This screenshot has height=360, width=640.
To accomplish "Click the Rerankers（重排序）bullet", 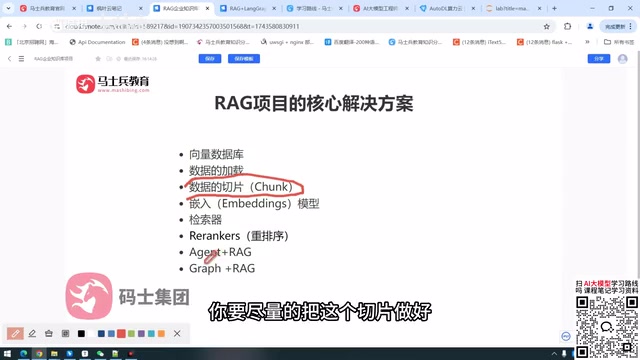I will click(x=240, y=236).
